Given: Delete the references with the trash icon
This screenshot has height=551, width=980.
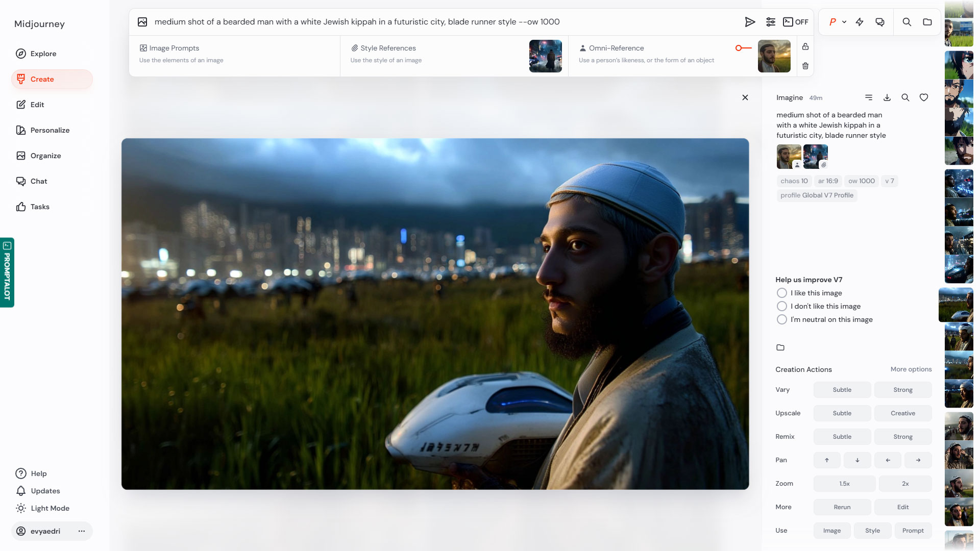Looking at the screenshot, I should tap(805, 66).
